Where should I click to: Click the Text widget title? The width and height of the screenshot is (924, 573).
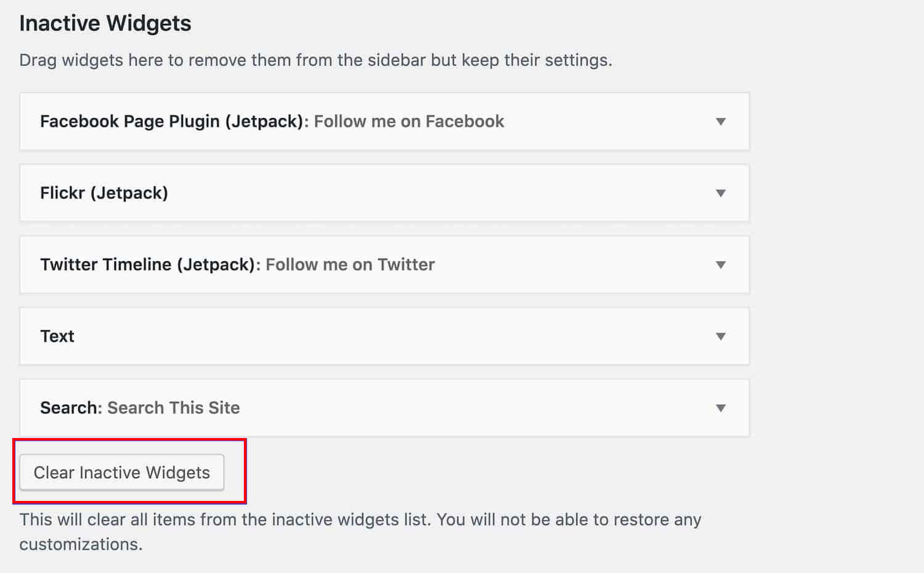tap(57, 336)
